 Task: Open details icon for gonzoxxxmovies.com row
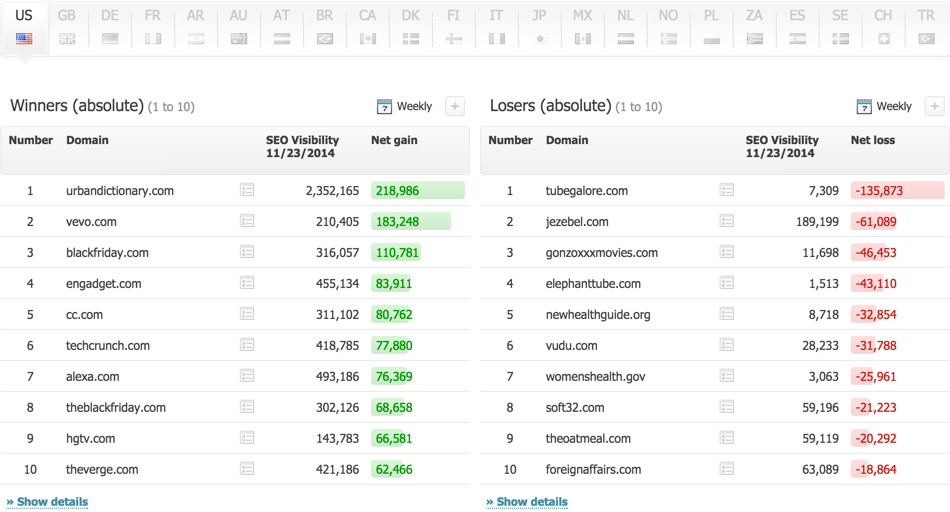pos(726,252)
